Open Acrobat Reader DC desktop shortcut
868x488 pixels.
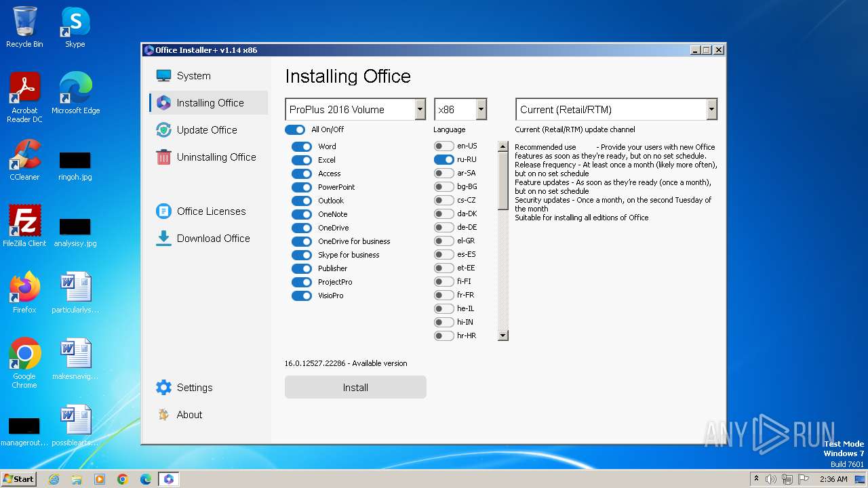pos(24,98)
